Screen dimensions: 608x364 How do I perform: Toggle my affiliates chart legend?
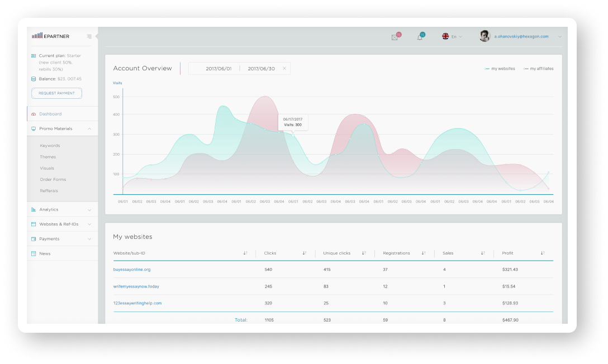click(539, 69)
